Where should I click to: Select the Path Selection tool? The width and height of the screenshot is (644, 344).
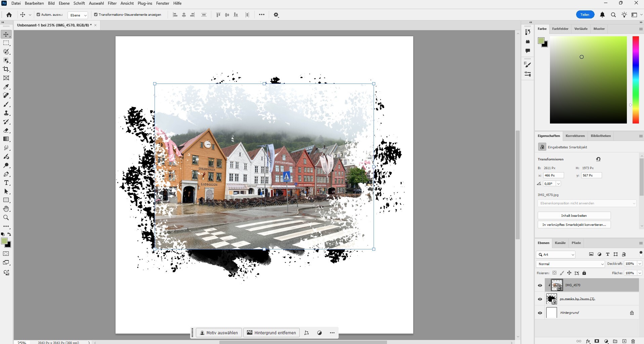pos(6,191)
